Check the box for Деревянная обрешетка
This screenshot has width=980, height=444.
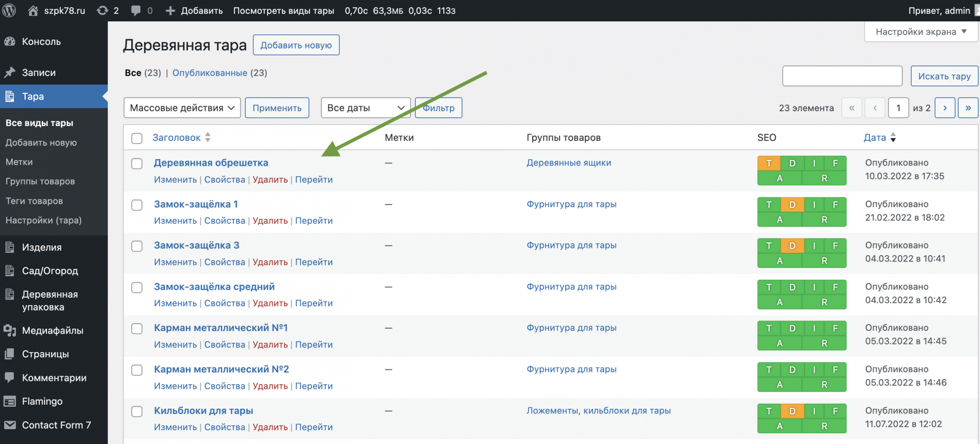coord(137,164)
